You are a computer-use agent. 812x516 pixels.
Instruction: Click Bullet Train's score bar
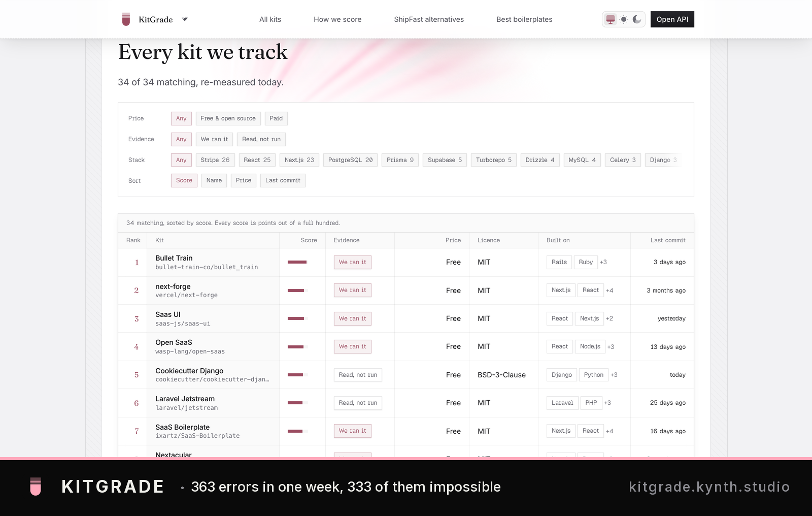pos(298,262)
